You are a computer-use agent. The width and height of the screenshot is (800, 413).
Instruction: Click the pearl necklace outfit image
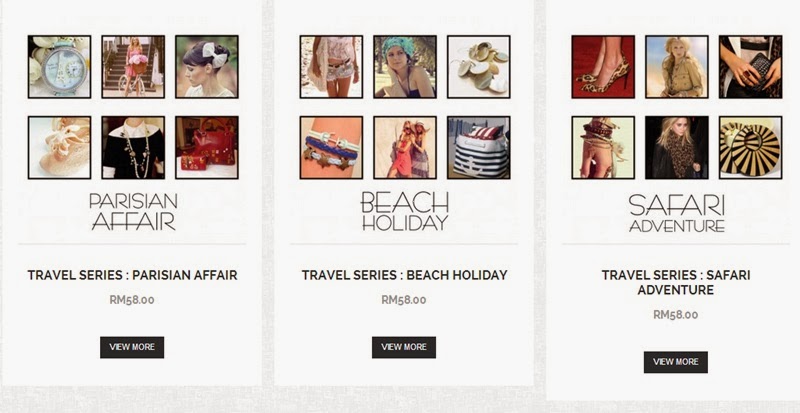pyautogui.click(x=133, y=148)
